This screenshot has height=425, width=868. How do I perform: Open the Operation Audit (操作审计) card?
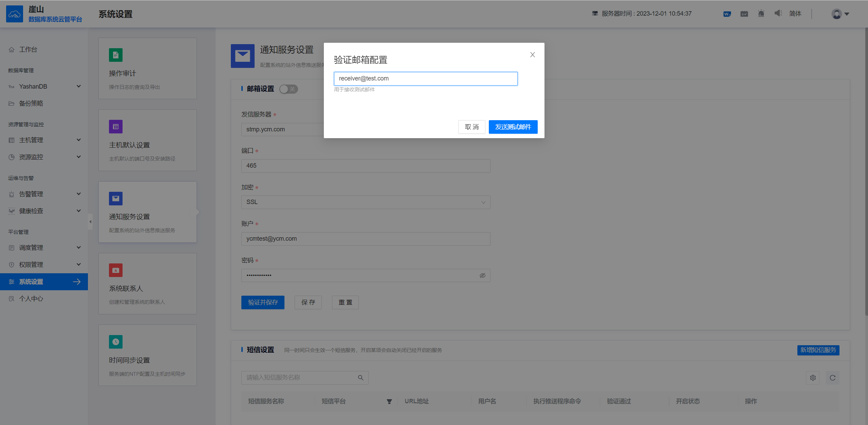coord(147,69)
